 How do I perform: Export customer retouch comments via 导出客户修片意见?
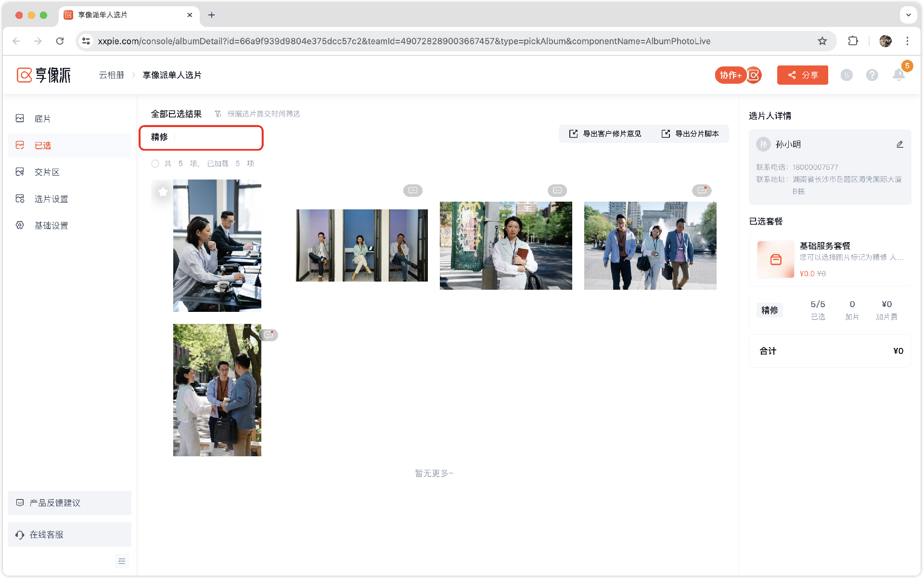click(605, 134)
